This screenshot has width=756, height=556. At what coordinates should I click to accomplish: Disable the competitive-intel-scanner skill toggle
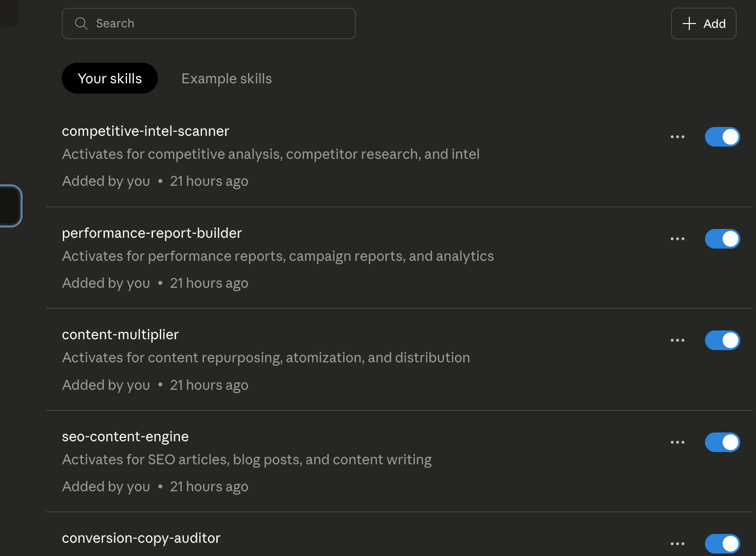click(722, 137)
